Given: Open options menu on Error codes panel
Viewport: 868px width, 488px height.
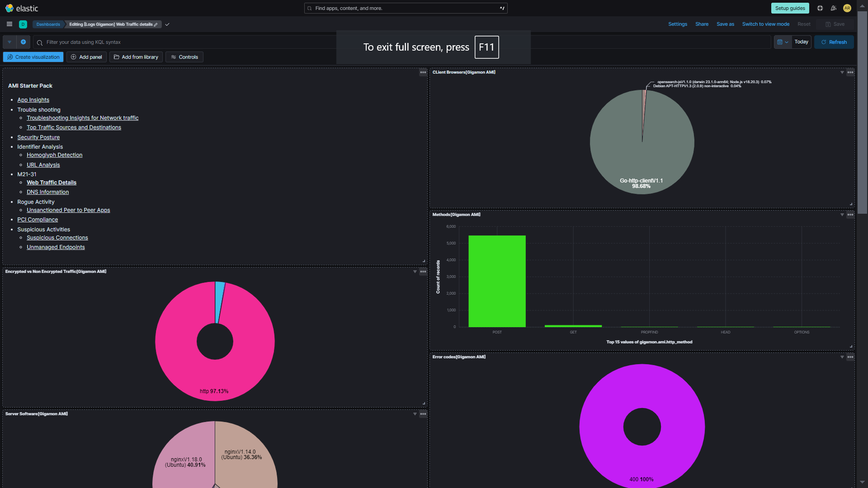Looking at the screenshot, I should (x=850, y=357).
